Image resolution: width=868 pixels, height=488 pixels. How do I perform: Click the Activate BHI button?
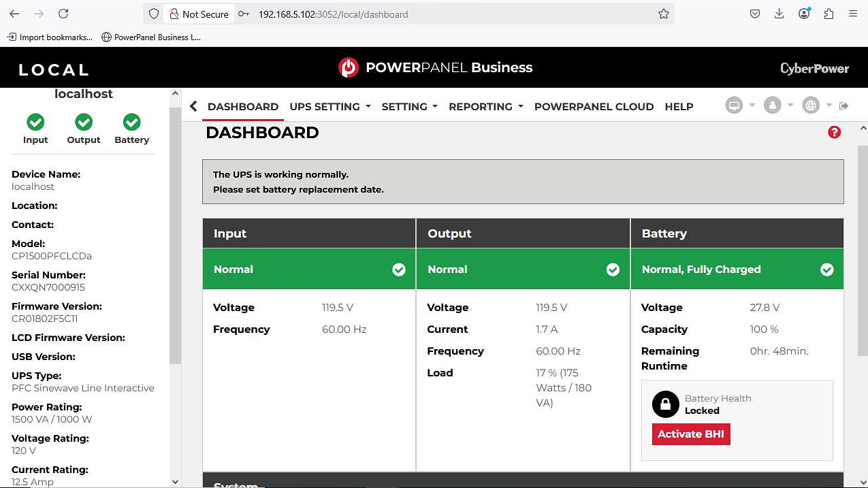tap(691, 434)
